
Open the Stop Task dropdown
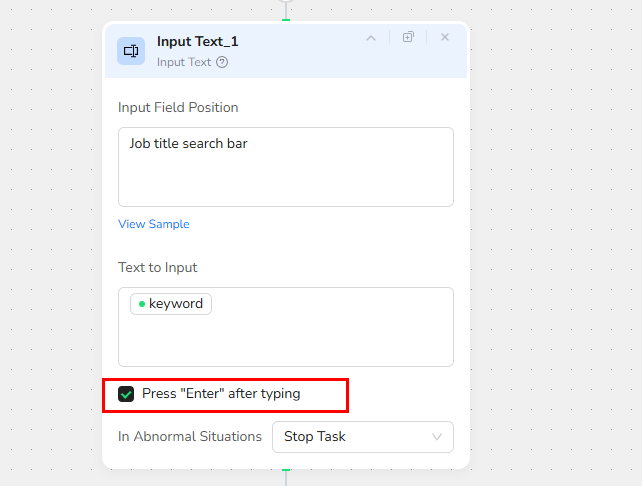click(x=362, y=437)
